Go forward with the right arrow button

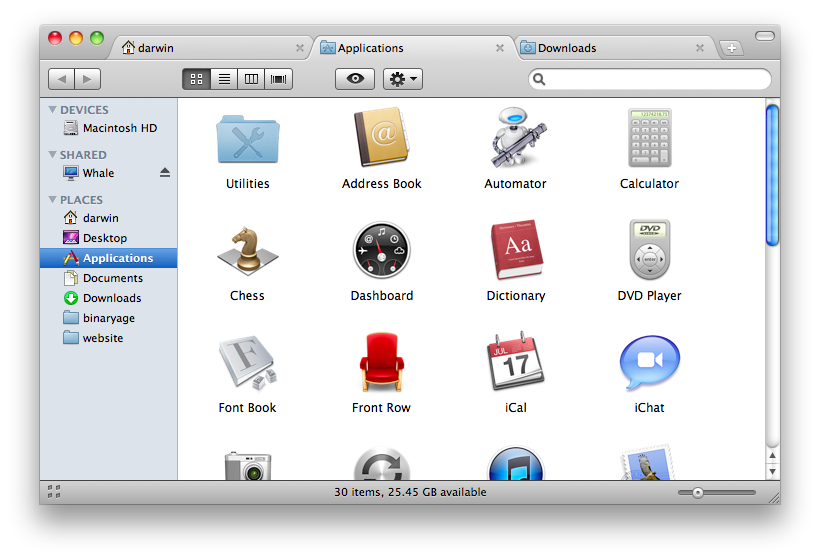point(88,79)
